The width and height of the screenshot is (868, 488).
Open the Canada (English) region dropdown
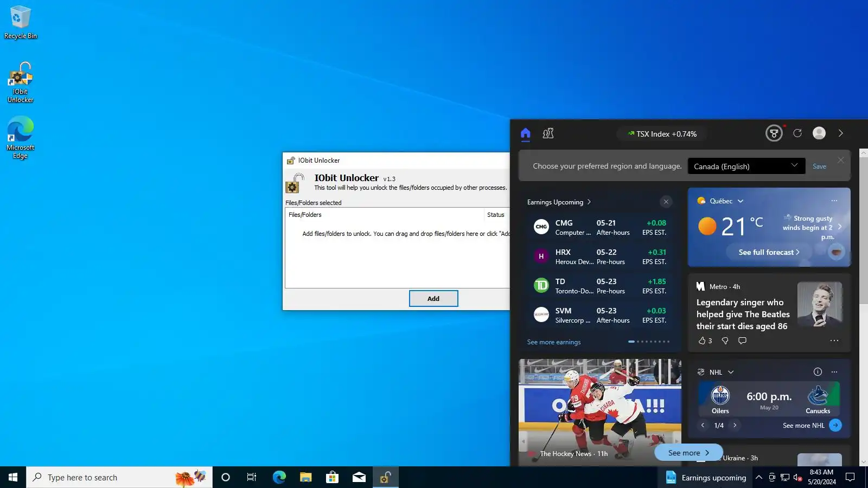tap(746, 166)
